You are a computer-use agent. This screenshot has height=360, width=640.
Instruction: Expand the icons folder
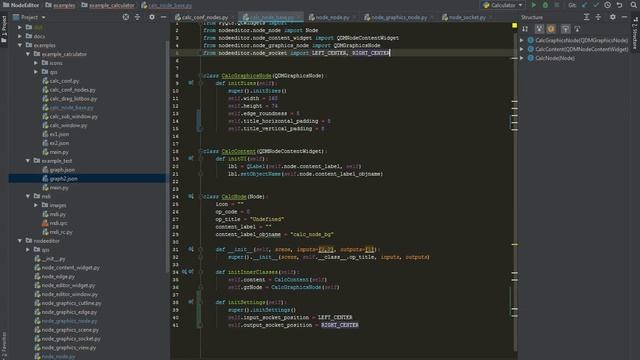click(36, 63)
